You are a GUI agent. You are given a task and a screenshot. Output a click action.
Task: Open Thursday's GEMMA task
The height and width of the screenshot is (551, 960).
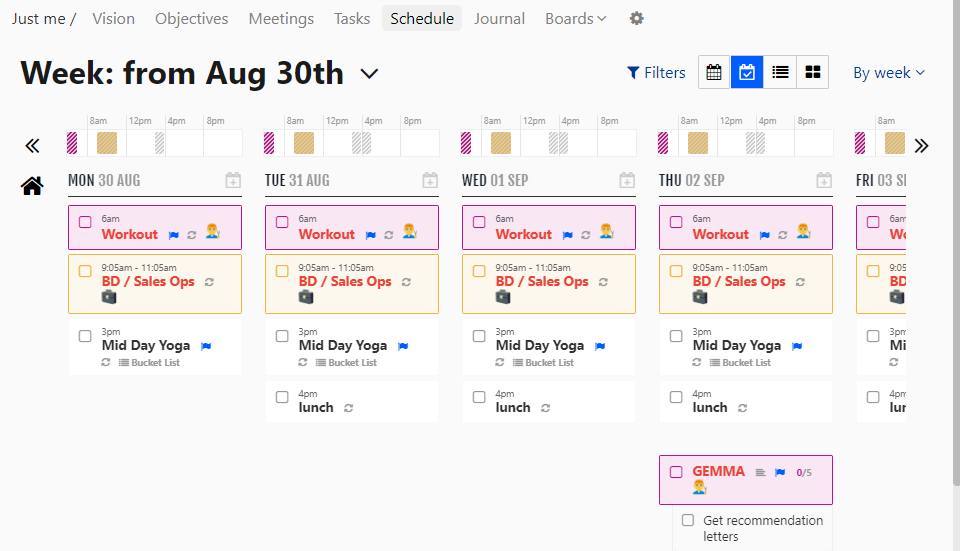[719, 471]
